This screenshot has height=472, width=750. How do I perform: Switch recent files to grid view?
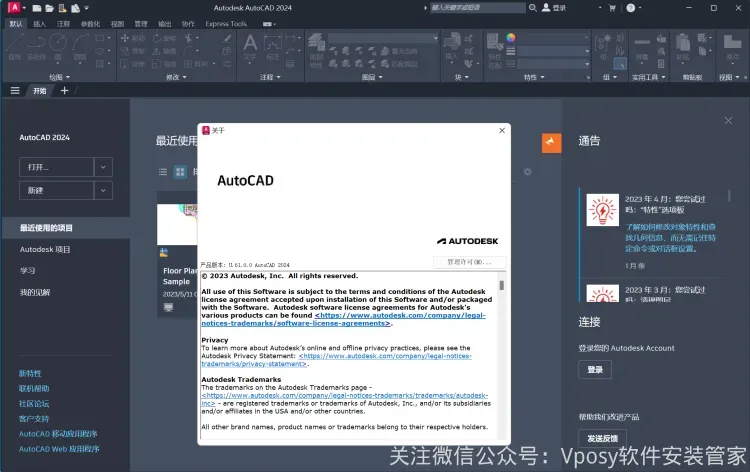[x=180, y=172]
